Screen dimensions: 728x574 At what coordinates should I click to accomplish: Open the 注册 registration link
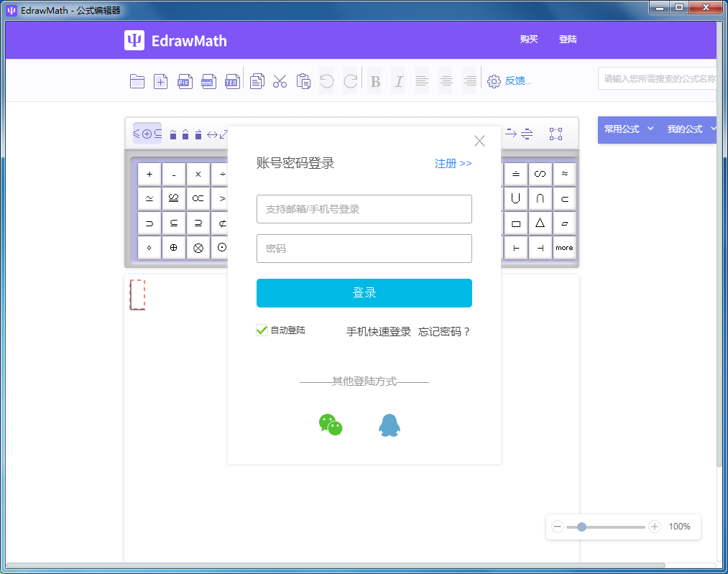click(453, 163)
